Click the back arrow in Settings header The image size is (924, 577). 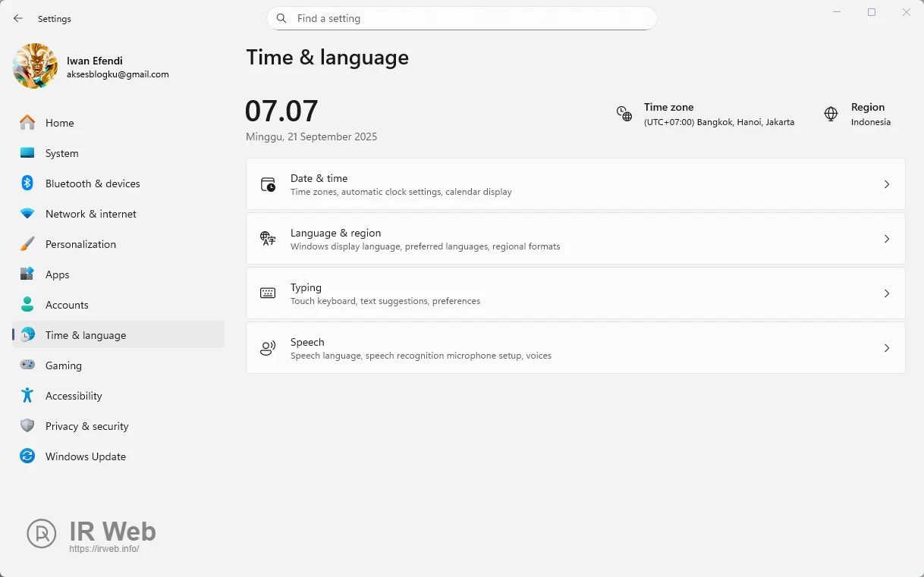point(18,18)
